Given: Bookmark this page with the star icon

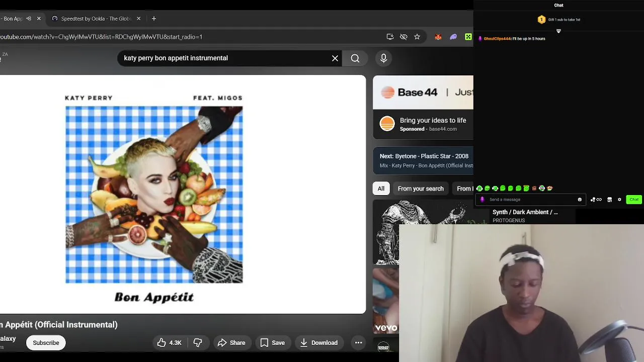Looking at the screenshot, I should (x=417, y=37).
